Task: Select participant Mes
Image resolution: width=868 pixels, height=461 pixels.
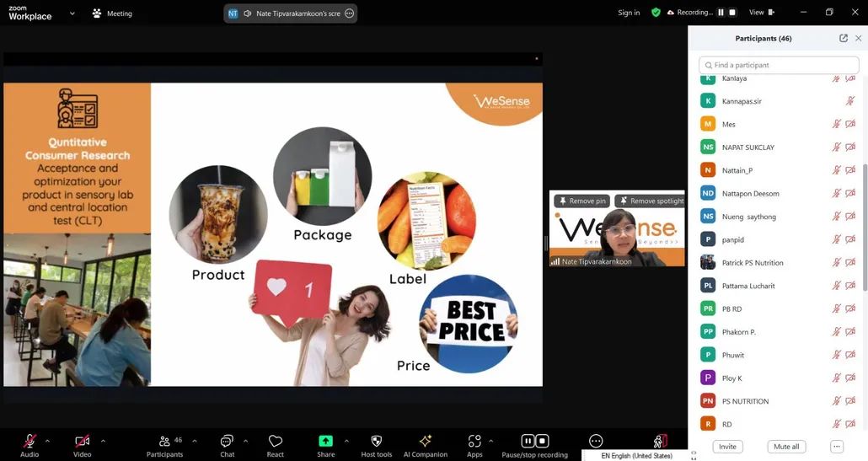Action: point(778,124)
